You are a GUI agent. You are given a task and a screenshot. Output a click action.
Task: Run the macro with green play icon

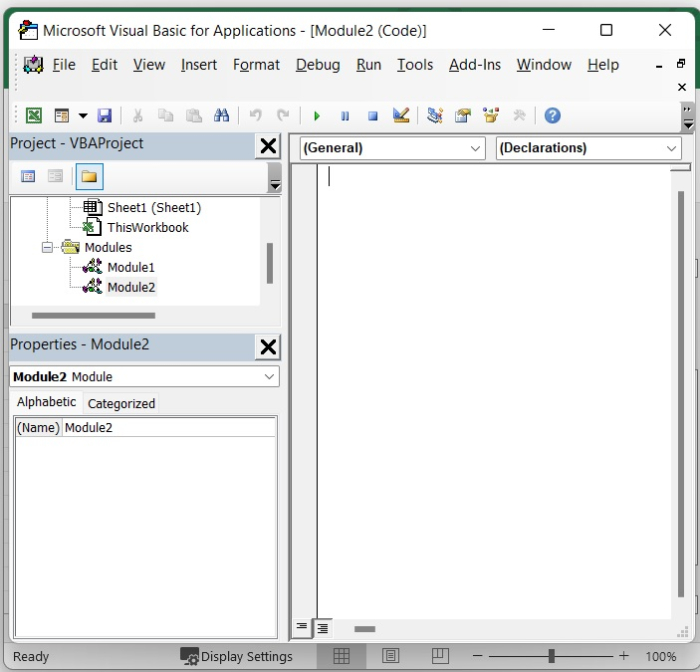(317, 116)
